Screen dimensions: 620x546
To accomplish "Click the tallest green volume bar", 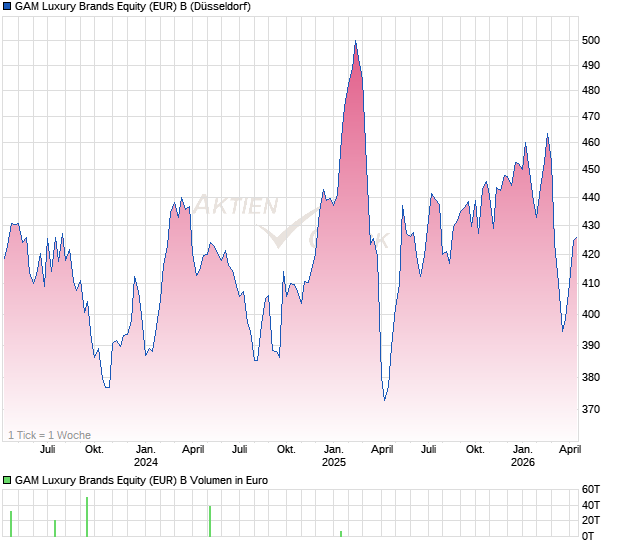I will click(87, 516).
